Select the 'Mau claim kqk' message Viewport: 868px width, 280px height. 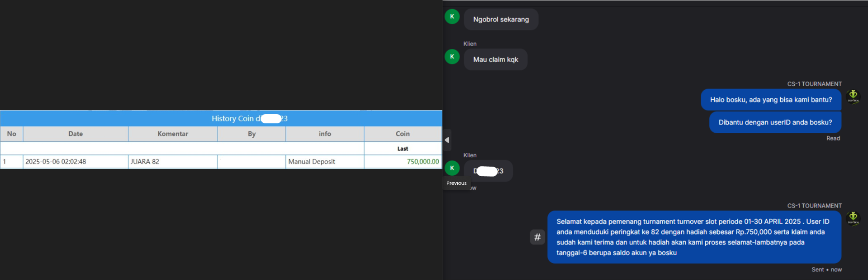[x=495, y=59]
